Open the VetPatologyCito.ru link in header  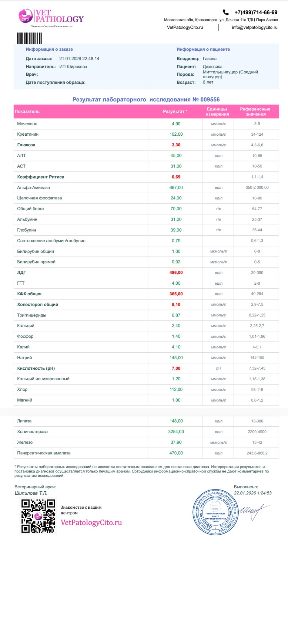pos(185,27)
